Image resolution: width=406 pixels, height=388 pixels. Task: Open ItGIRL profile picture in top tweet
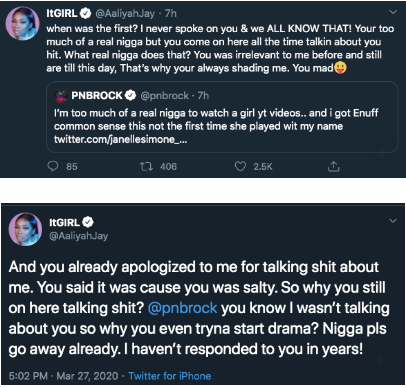tap(22, 23)
